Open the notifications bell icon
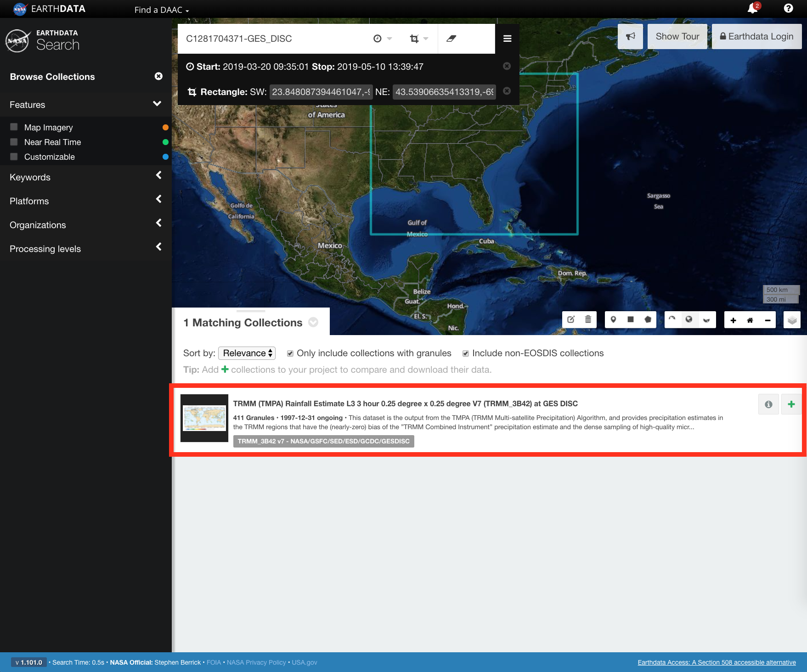This screenshot has height=672, width=807. click(x=753, y=8)
